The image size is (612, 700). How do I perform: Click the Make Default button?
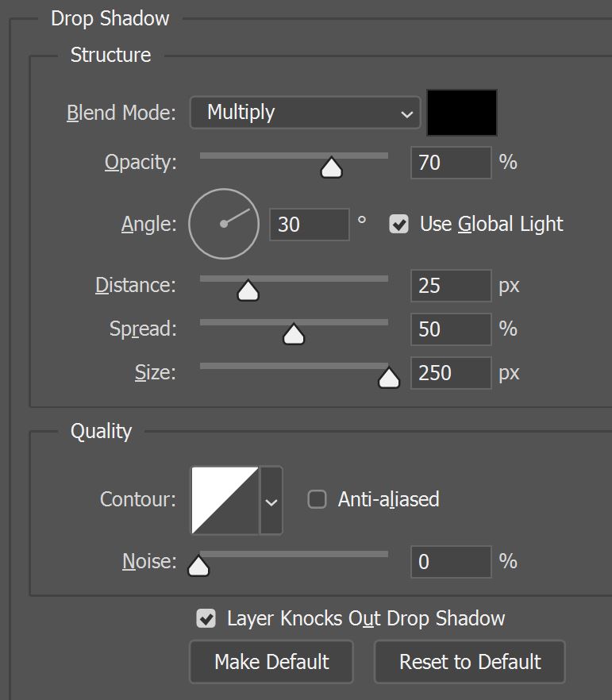(x=271, y=662)
